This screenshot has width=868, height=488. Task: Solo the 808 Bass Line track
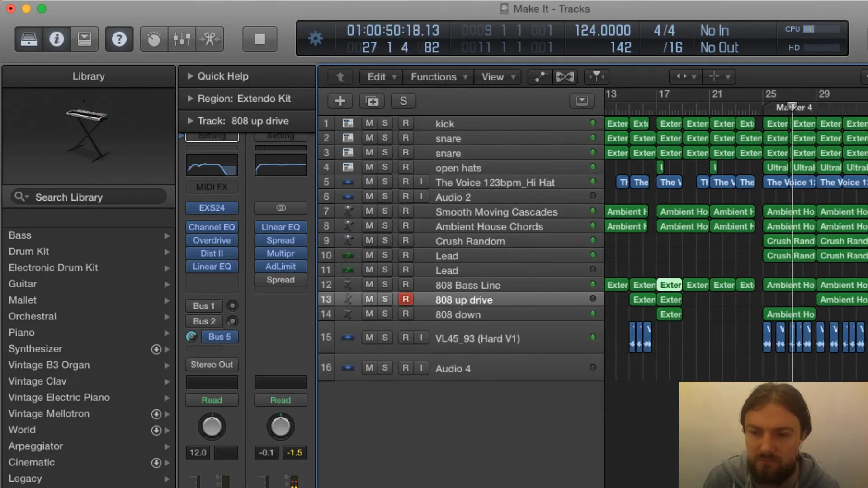(385, 284)
